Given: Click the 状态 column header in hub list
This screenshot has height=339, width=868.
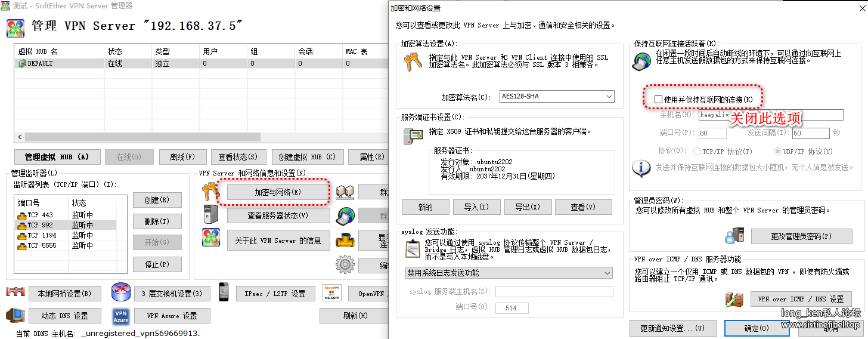Looking at the screenshot, I should (x=128, y=51).
